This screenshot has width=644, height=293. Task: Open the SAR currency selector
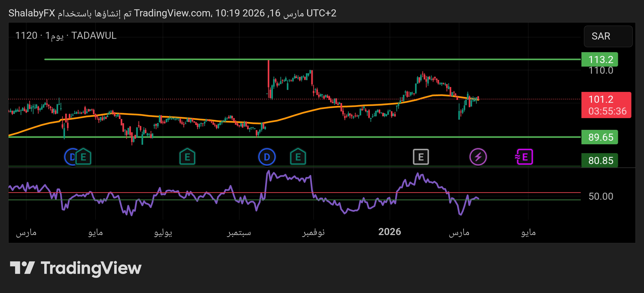(x=608, y=36)
